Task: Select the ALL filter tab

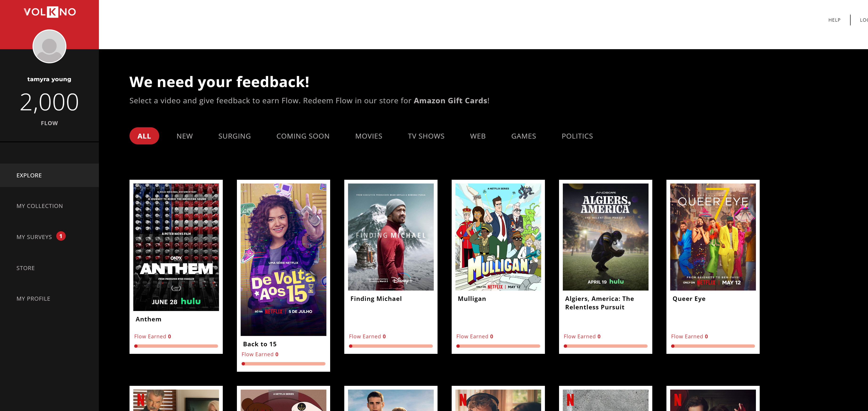Action: coord(144,136)
